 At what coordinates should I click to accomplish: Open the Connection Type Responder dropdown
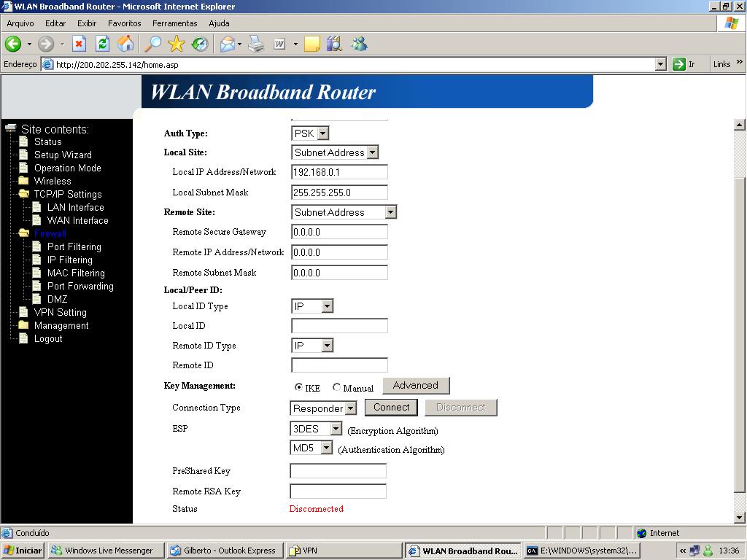pyautogui.click(x=323, y=408)
